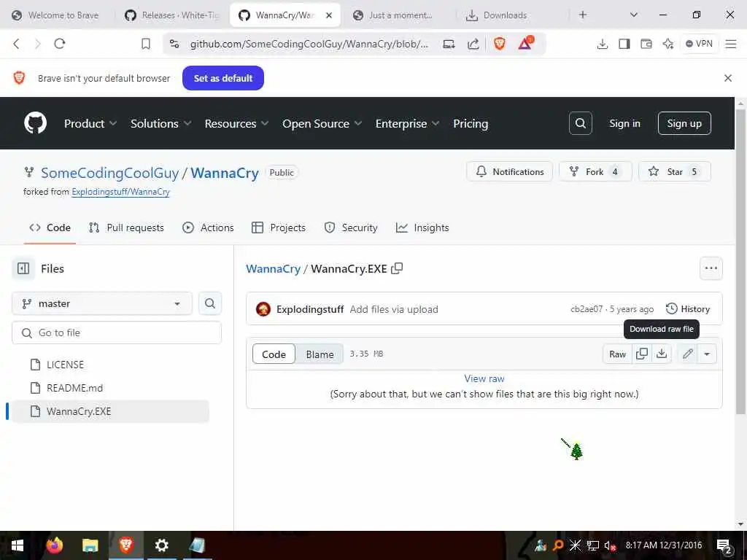Switch to the Welcome to Brave tab

[x=55, y=15]
